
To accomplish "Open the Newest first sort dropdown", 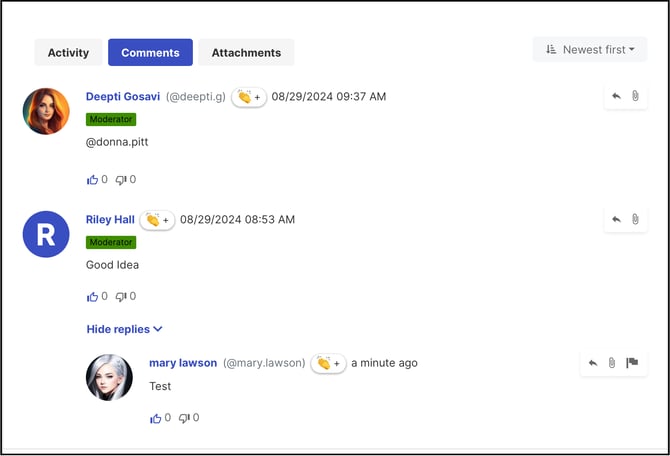I will coord(590,50).
